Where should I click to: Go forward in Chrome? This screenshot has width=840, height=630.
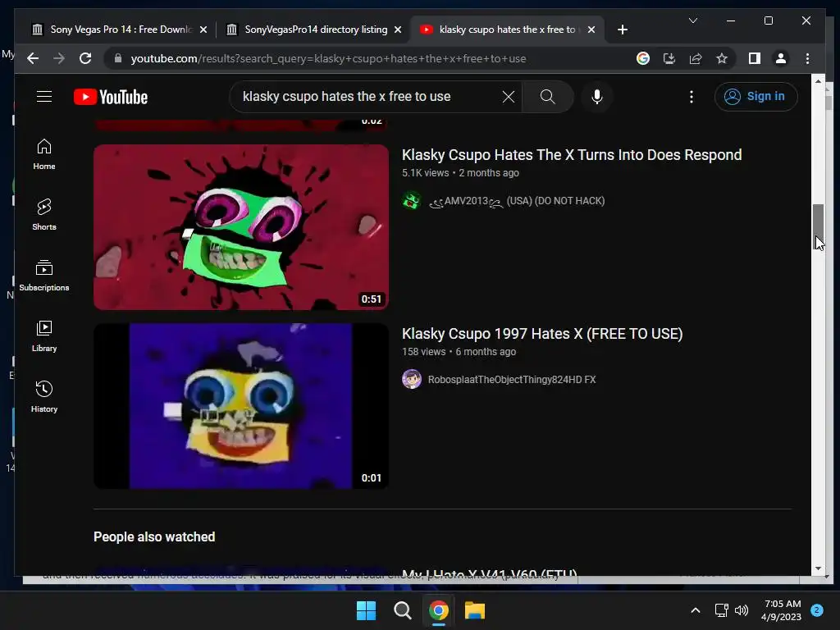59,58
